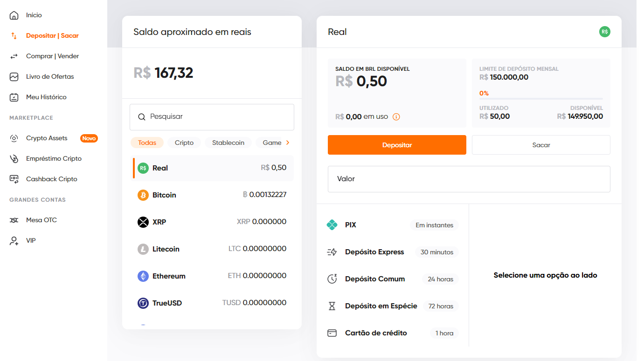Choose the Depósito Express option
The height and width of the screenshot is (361, 644).
pyautogui.click(x=393, y=252)
